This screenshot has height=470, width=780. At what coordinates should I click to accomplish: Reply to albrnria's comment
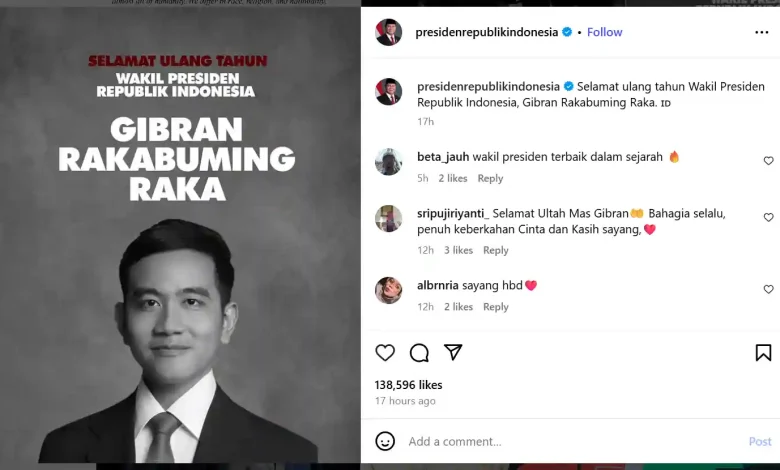tap(495, 307)
